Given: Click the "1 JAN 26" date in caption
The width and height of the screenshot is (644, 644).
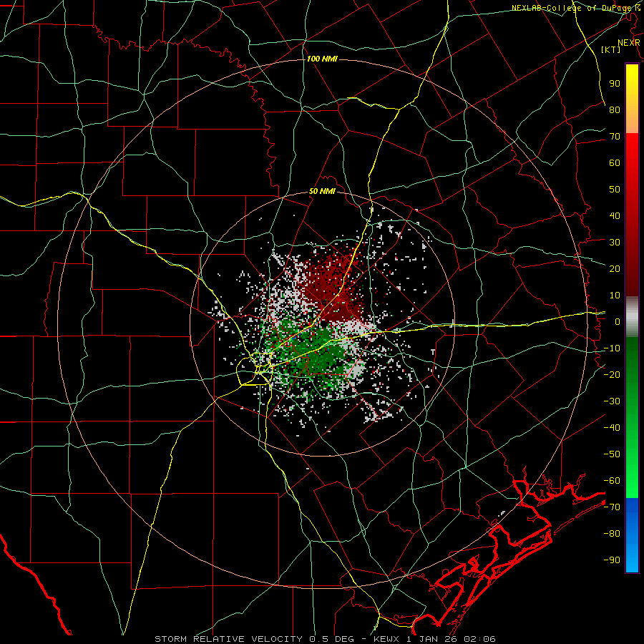Looking at the screenshot, I should tap(431, 639).
